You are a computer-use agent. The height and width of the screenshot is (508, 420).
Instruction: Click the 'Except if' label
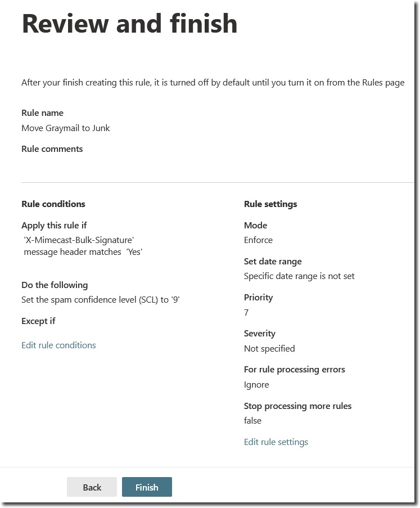[38, 321]
